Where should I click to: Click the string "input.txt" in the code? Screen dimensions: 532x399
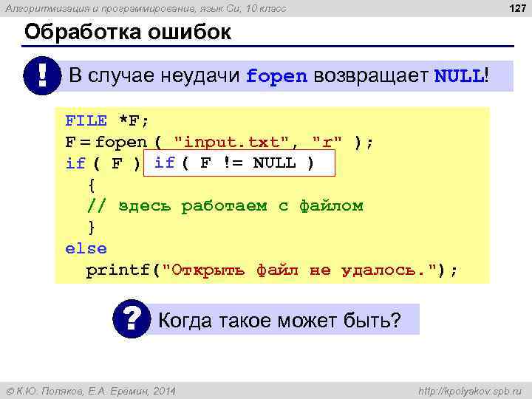[x=231, y=142]
